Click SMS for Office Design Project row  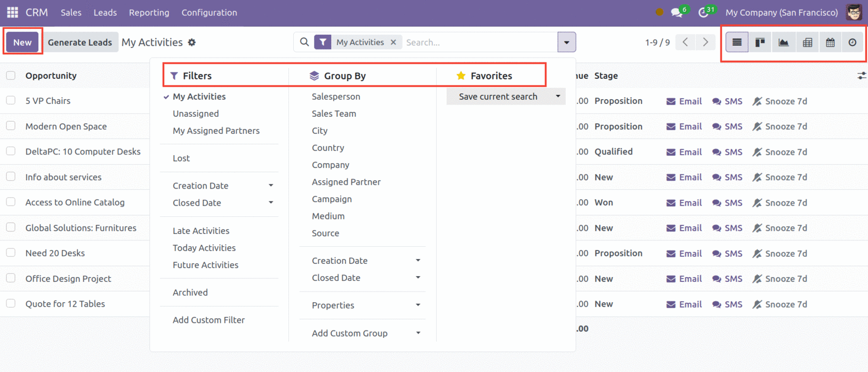[x=727, y=279]
